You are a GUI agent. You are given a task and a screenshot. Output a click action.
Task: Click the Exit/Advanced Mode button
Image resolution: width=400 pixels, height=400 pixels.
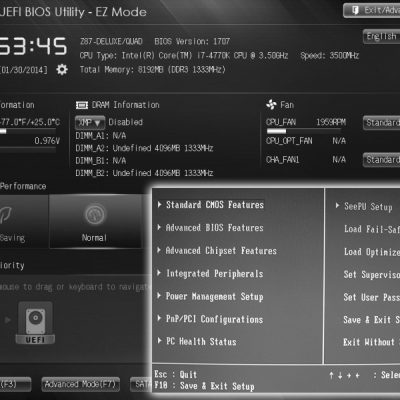tap(372, 10)
